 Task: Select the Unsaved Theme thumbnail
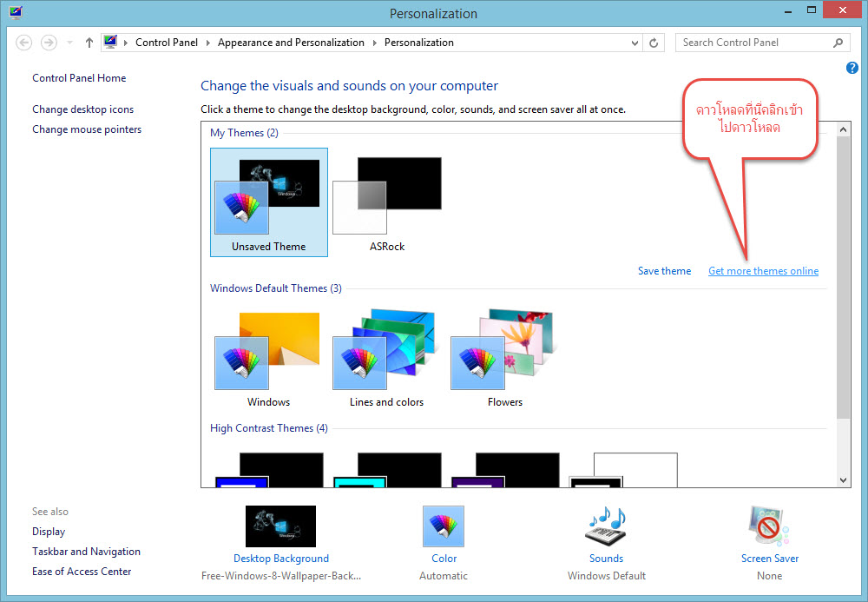[x=269, y=202]
